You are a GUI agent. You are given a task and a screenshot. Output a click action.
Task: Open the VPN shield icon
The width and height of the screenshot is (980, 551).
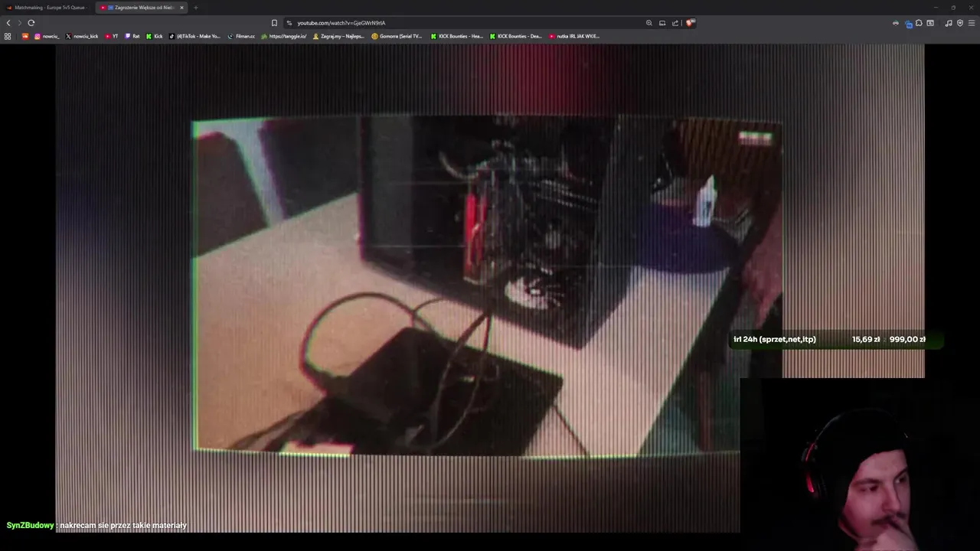(960, 23)
